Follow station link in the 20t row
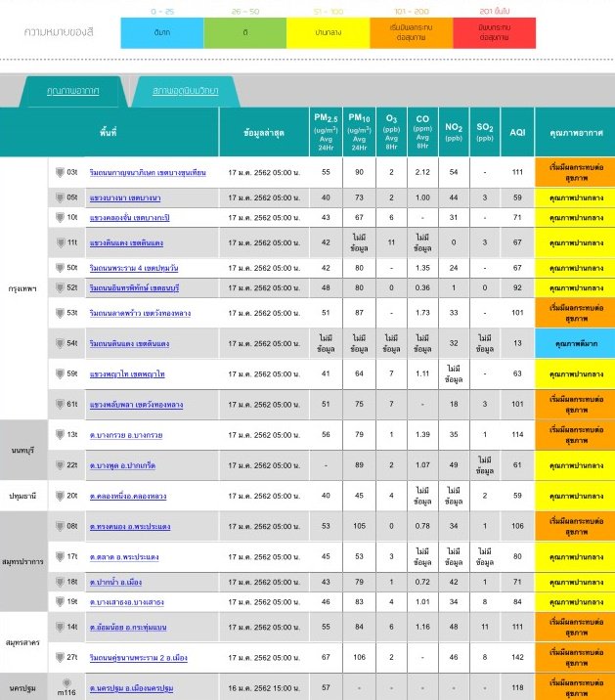The height and width of the screenshot is (700, 615). [128, 496]
